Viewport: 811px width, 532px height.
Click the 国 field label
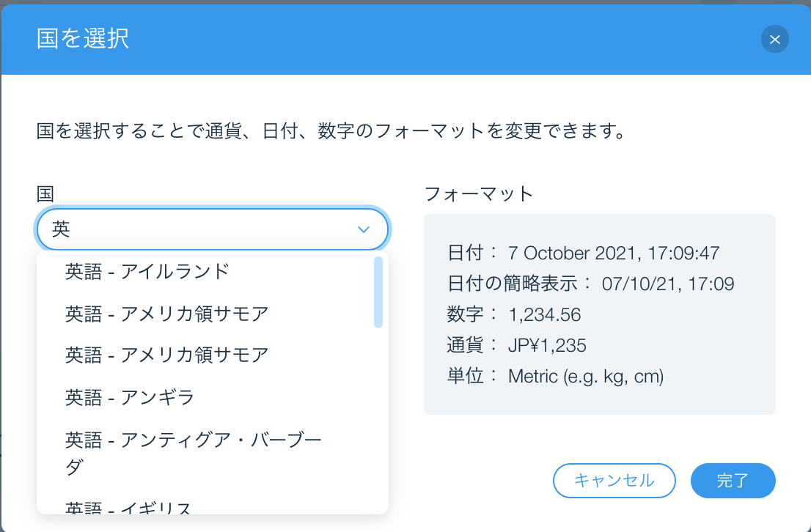(40, 193)
